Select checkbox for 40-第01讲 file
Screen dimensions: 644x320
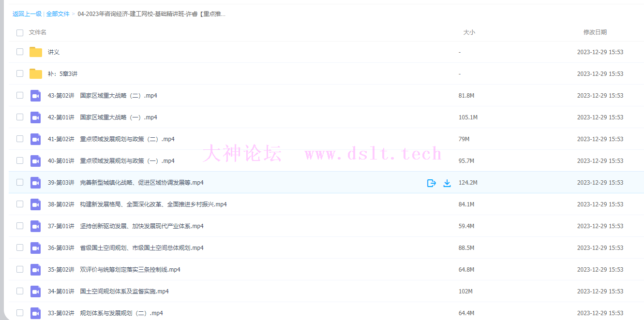click(20, 160)
